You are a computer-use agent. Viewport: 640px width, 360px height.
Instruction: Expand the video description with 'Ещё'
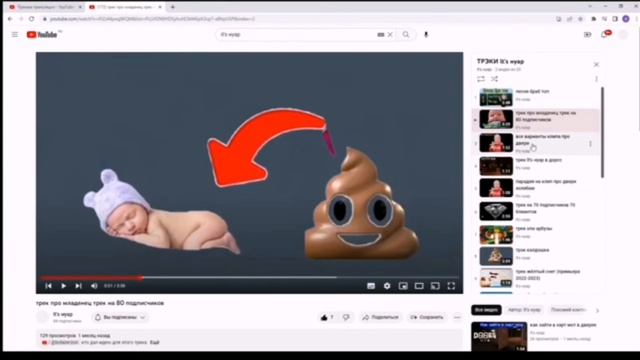click(154, 342)
